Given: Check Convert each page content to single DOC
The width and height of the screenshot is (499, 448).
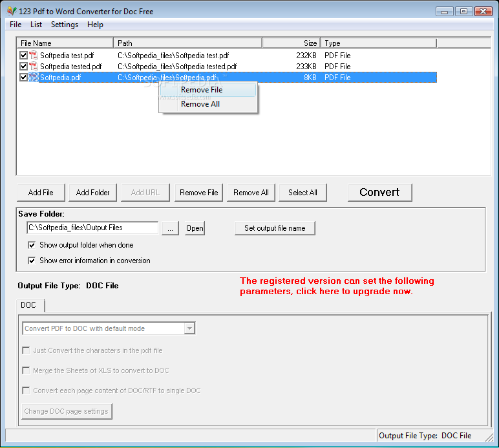Looking at the screenshot, I should click(26, 390).
